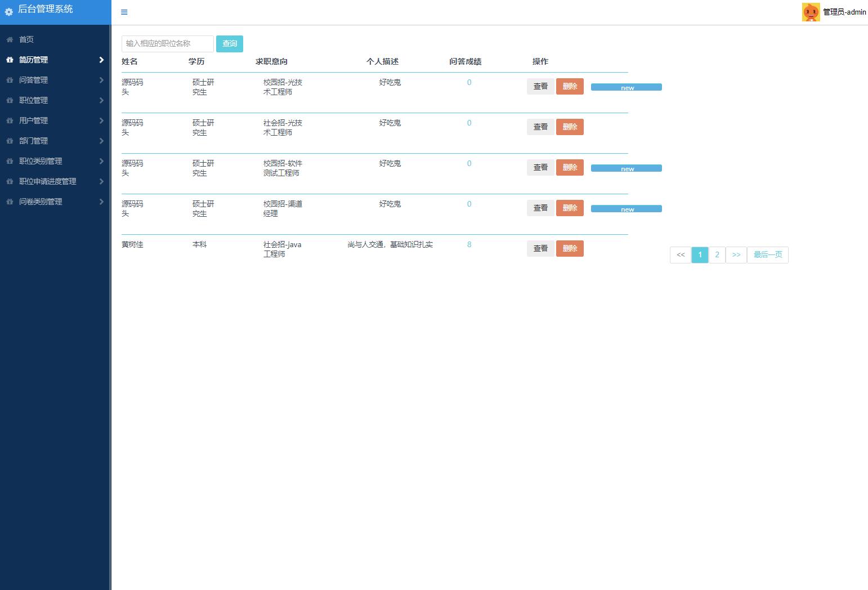This screenshot has height=590, width=868.
Task: Click the icon beside 问卷类别管理
Action: click(x=10, y=202)
